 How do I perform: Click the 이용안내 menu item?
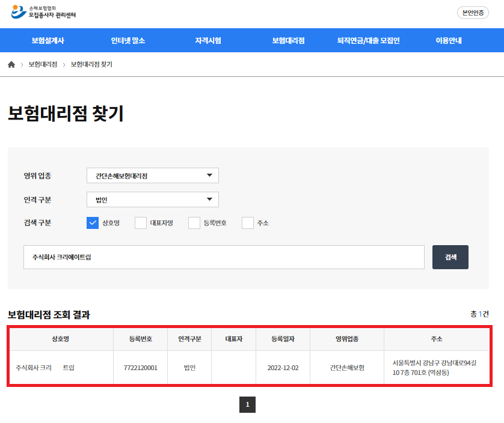point(449,41)
